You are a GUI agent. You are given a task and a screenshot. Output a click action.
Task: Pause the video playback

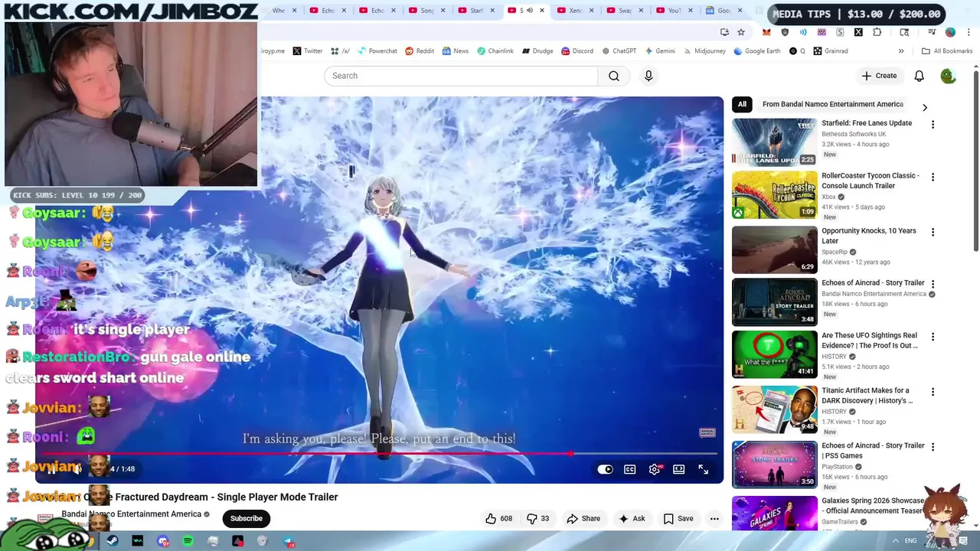click(x=51, y=469)
